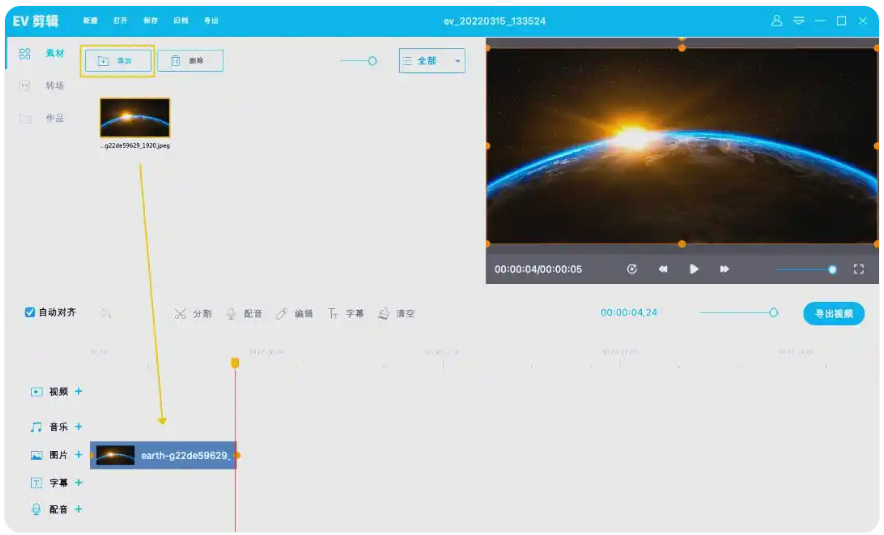Open the title bar dropdown menu icon
The height and width of the screenshot is (535, 884).
pos(798,20)
